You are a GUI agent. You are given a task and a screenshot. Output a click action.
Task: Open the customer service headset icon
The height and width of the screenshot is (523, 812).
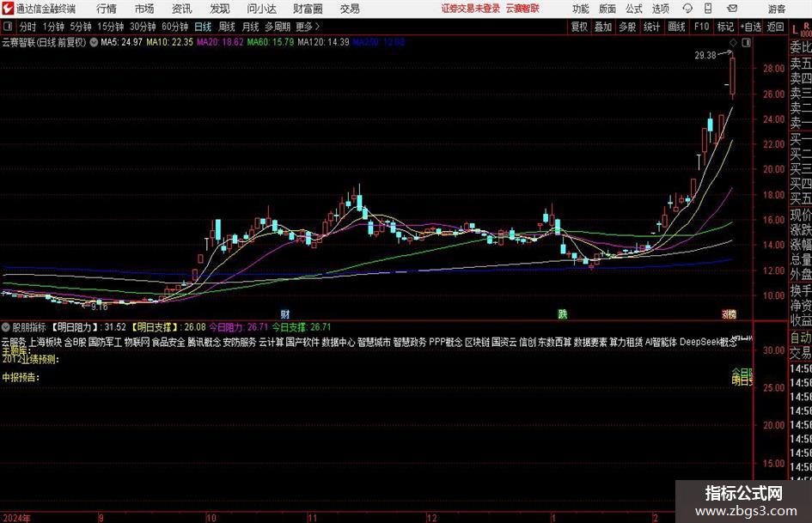coord(687,9)
